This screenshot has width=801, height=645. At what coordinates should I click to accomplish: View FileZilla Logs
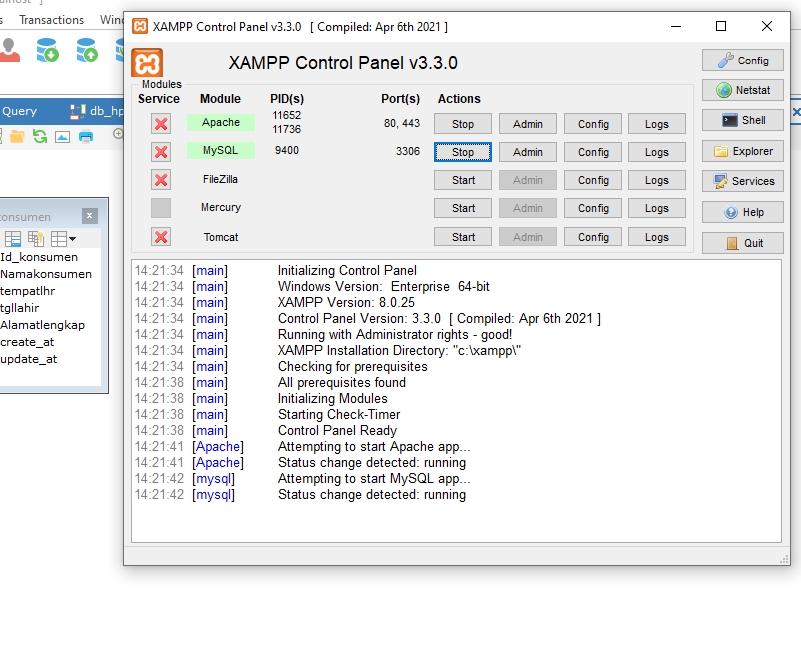656,180
